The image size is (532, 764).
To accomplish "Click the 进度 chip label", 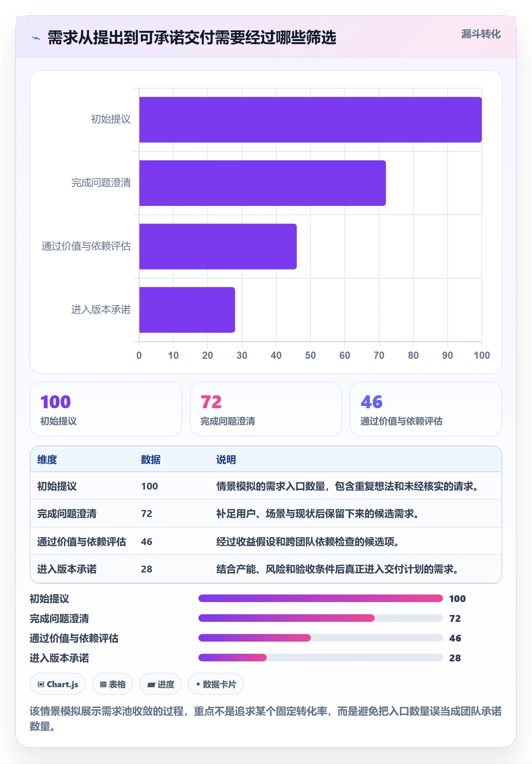I will [x=166, y=685].
